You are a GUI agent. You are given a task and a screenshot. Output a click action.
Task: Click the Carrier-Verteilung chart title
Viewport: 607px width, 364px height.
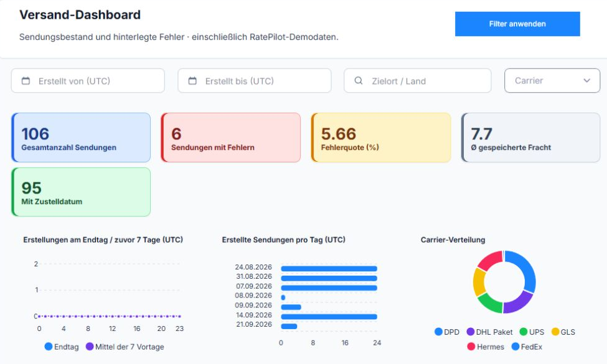[453, 240]
